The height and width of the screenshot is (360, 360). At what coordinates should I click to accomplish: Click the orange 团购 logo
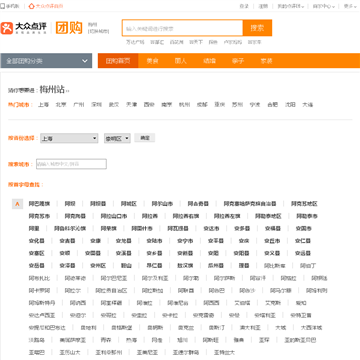pos(69,28)
